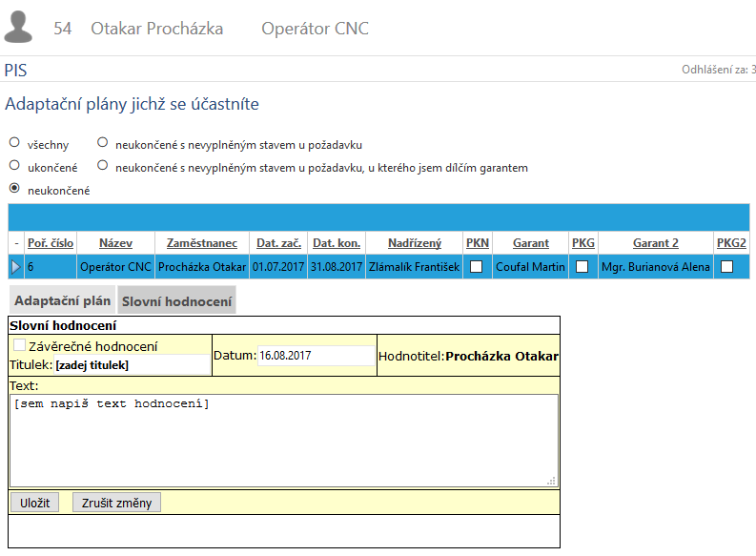
Task: Sort by 'Garant 2' column header
Action: point(656,243)
